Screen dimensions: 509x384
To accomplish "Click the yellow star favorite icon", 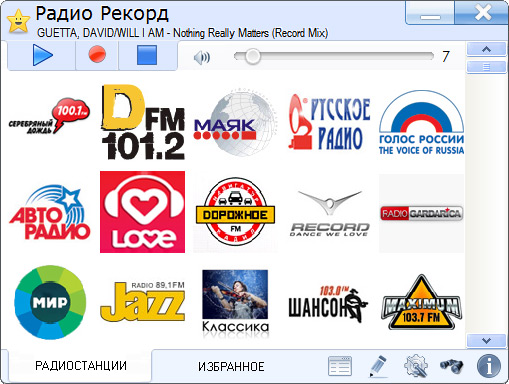I will tap(19, 21).
